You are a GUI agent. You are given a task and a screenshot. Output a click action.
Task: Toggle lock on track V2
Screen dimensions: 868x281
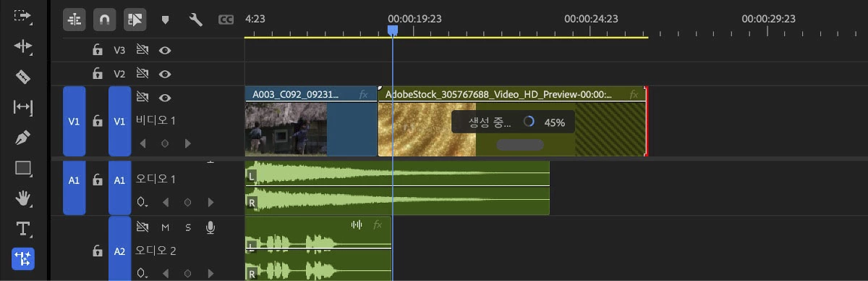[97, 74]
